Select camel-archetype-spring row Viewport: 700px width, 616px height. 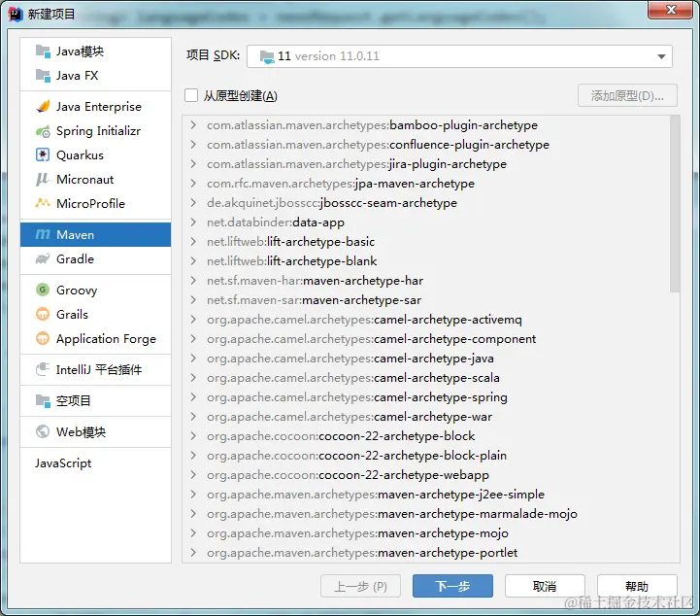point(426,397)
